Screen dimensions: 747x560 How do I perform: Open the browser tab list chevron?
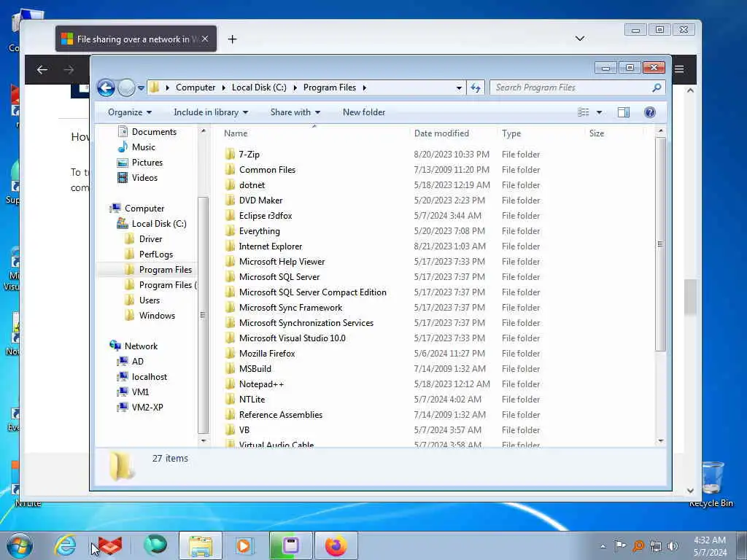point(580,39)
